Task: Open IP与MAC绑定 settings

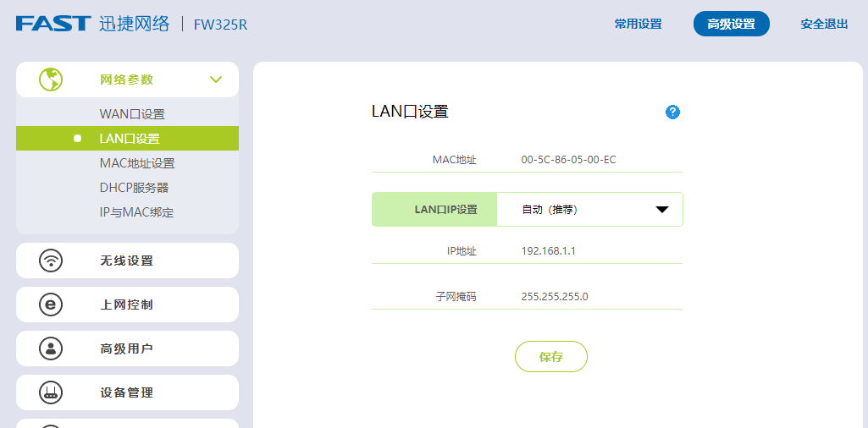Action: (x=136, y=212)
